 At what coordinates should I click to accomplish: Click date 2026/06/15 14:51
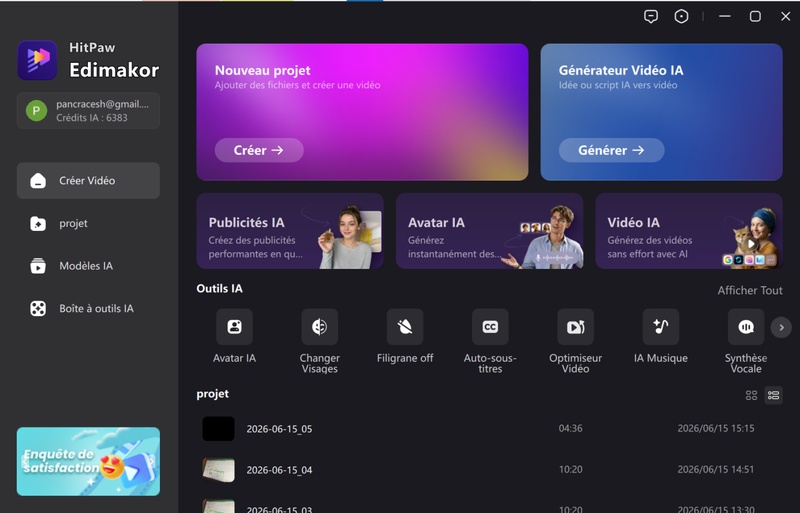coord(715,469)
